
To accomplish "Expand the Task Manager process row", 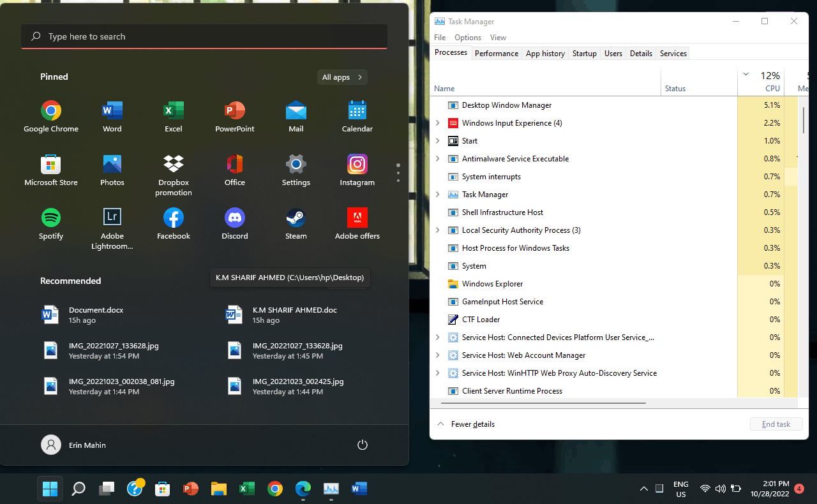I will click(x=437, y=195).
